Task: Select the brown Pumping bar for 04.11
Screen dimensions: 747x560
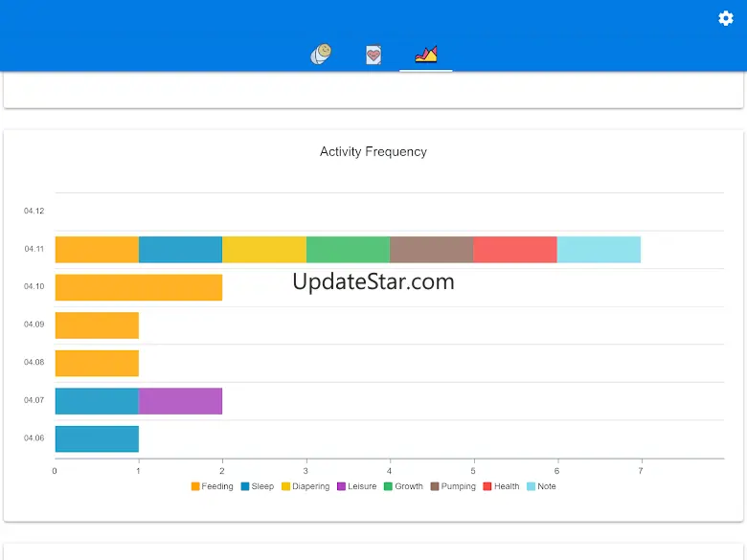Action: [432, 250]
